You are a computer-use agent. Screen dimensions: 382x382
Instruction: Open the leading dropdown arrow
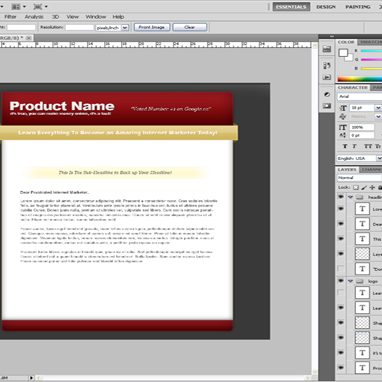[x=378, y=117]
